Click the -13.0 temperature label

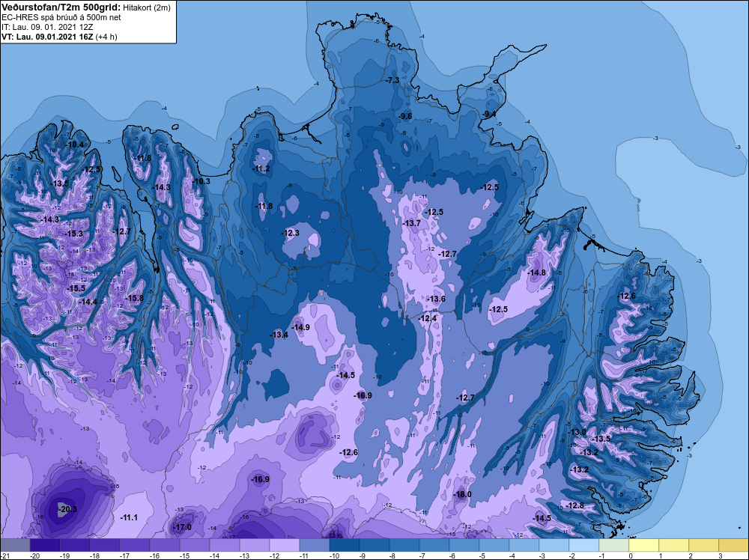[x=577, y=432]
